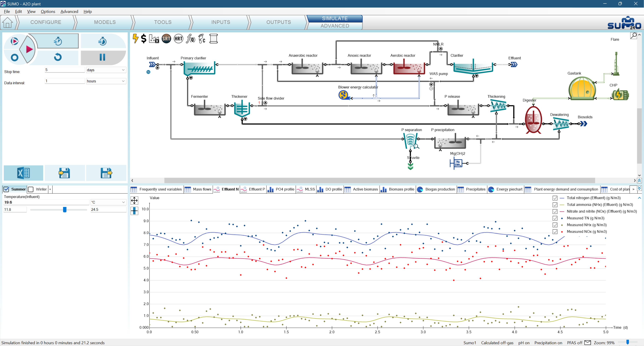Go to the CONFIGURE step
The image size is (644, 346).
[46, 22]
